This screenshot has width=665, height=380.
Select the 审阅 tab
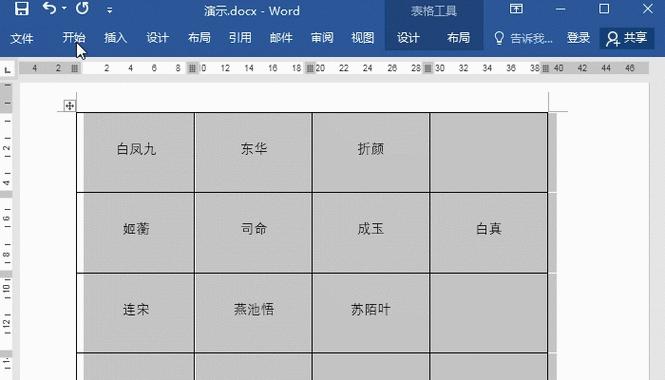point(322,38)
